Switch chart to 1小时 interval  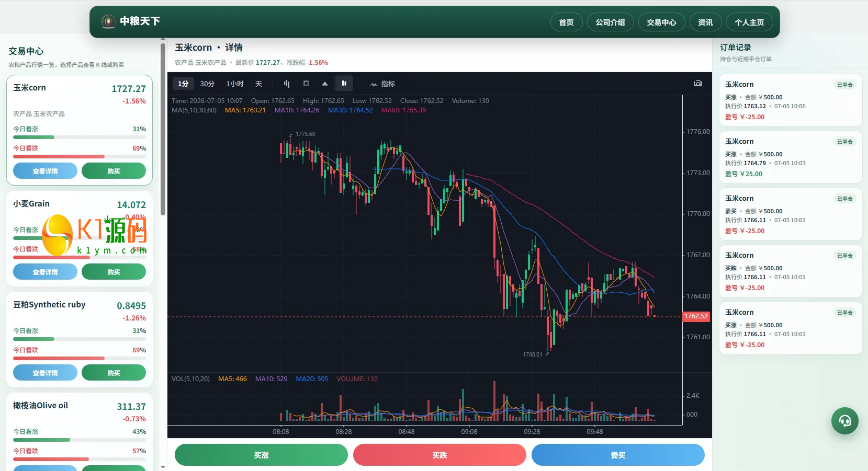pyautogui.click(x=235, y=84)
